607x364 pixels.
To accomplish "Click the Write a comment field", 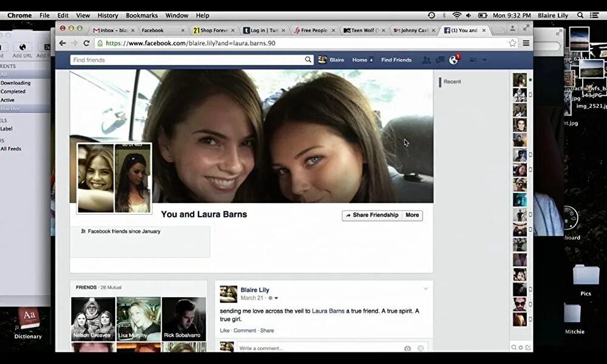I will click(320, 348).
